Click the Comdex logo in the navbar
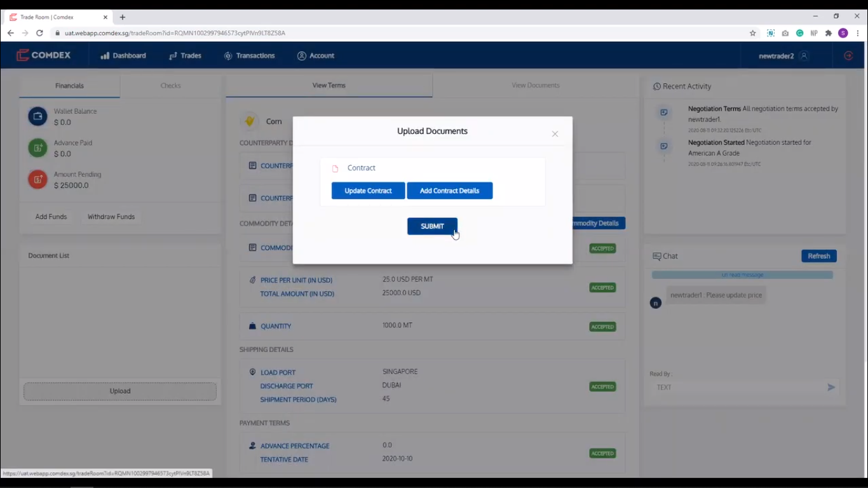This screenshot has height=488, width=868. coord(43,55)
